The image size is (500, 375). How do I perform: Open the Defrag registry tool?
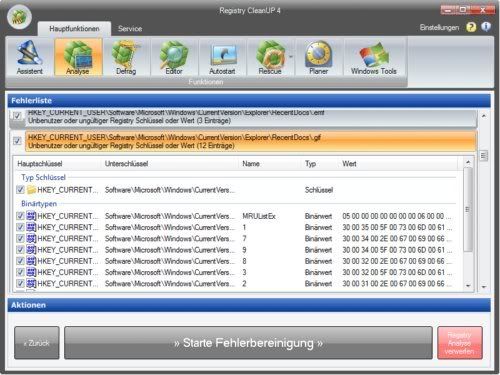(126, 57)
